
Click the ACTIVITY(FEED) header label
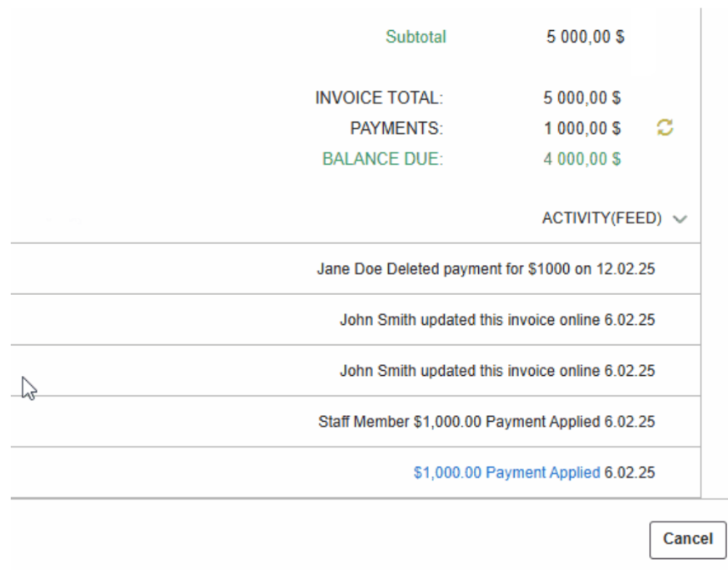601,217
